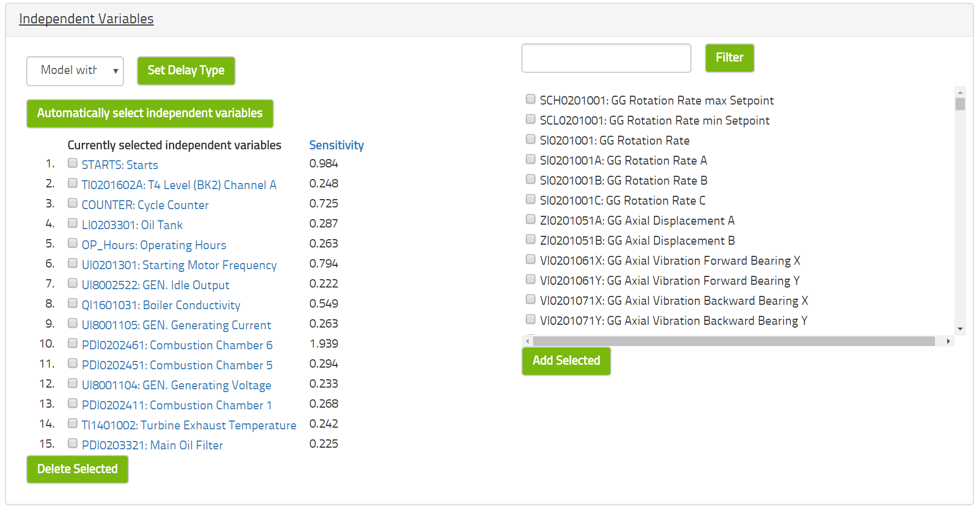The width and height of the screenshot is (980, 510).
Task: Check the COUNTER: Cycle Counter checkbox
Action: tap(72, 203)
